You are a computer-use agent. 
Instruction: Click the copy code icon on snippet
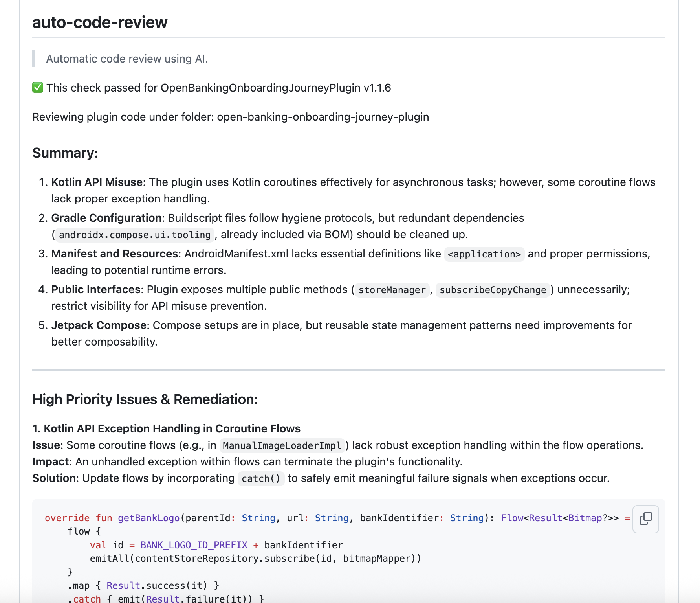pyautogui.click(x=646, y=519)
